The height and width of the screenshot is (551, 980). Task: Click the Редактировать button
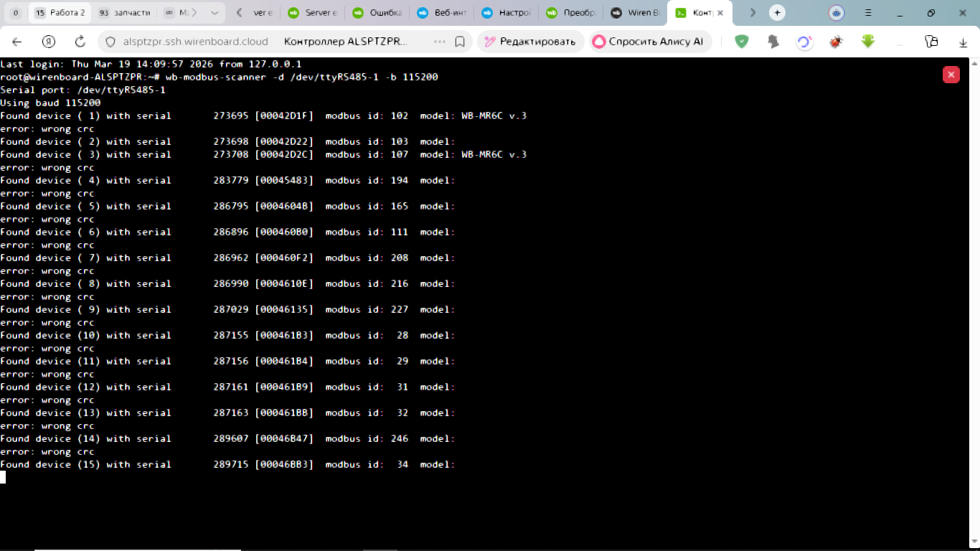(x=530, y=42)
